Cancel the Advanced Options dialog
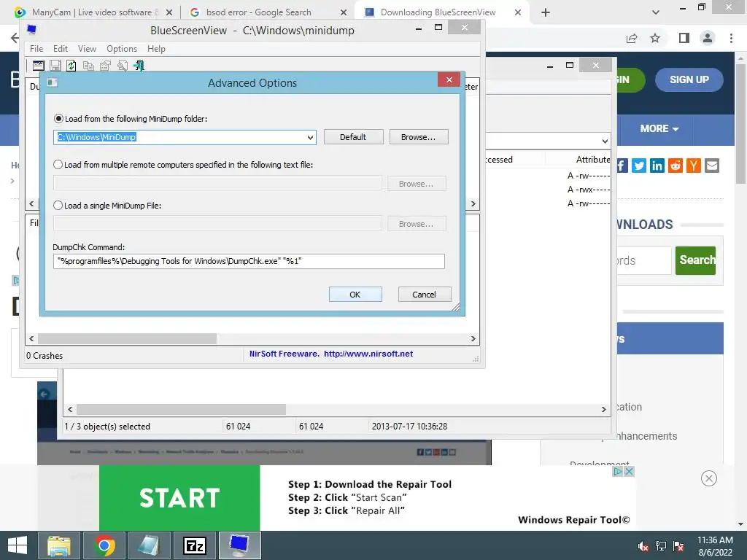 (424, 295)
